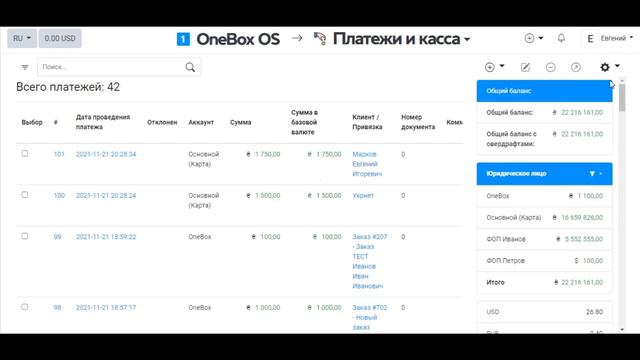Open date link 2021-11-21 18:59:22
The height and width of the screenshot is (360, 640).
click(106, 237)
